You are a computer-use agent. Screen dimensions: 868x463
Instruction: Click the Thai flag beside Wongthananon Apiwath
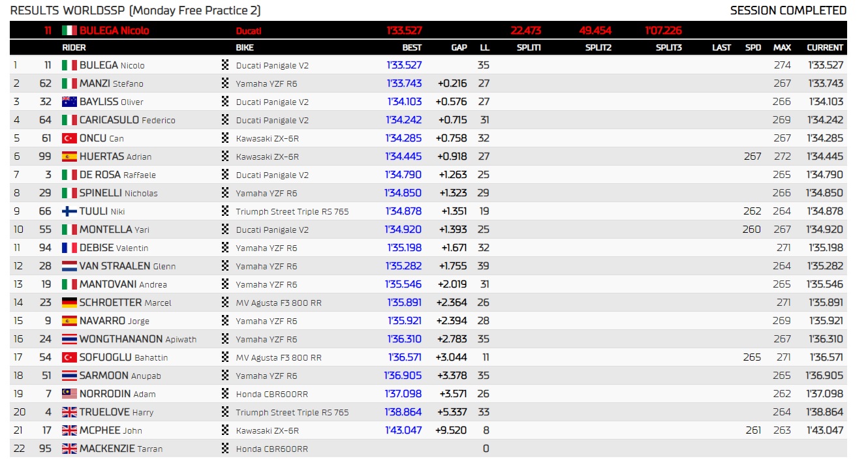coord(69,339)
